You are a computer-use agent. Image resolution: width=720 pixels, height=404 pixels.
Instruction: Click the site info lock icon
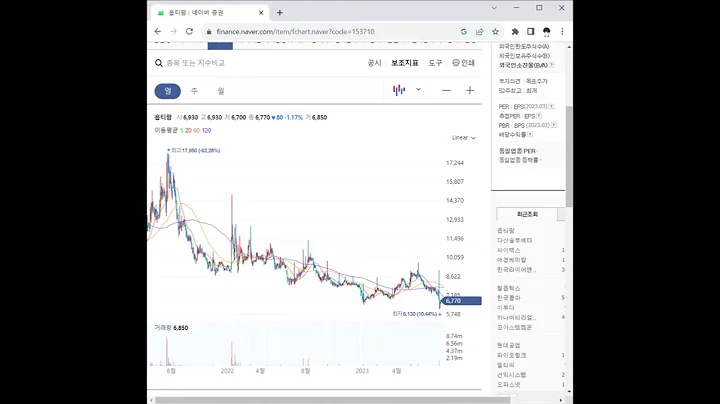coord(209,32)
